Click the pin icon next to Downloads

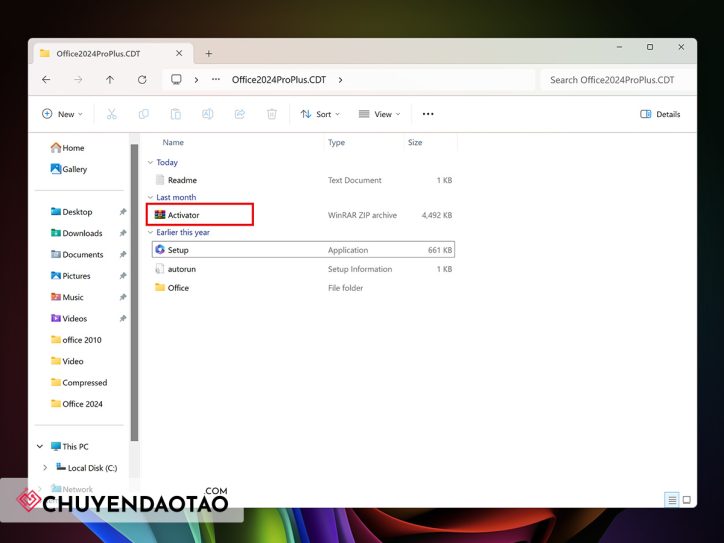[x=123, y=233]
